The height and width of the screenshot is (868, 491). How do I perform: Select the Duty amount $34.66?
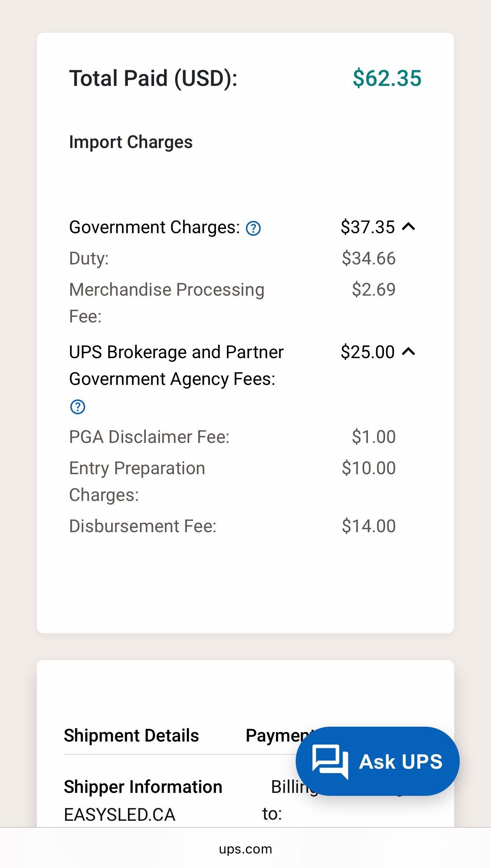click(368, 258)
